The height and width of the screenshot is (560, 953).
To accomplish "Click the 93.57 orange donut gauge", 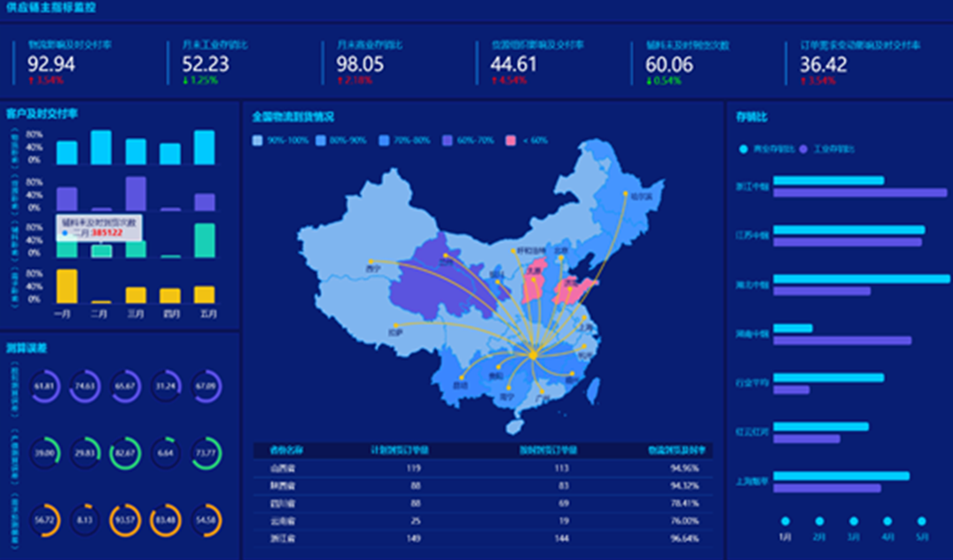I will pyautogui.click(x=125, y=520).
